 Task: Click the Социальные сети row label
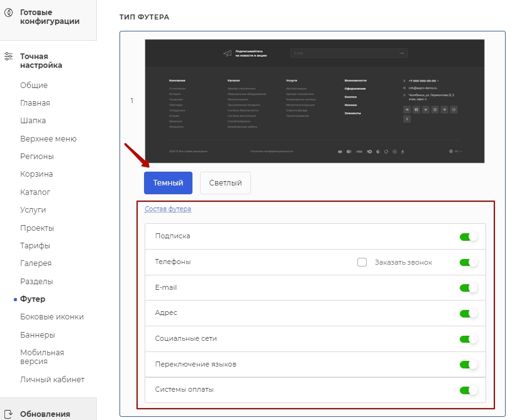tap(186, 338)
